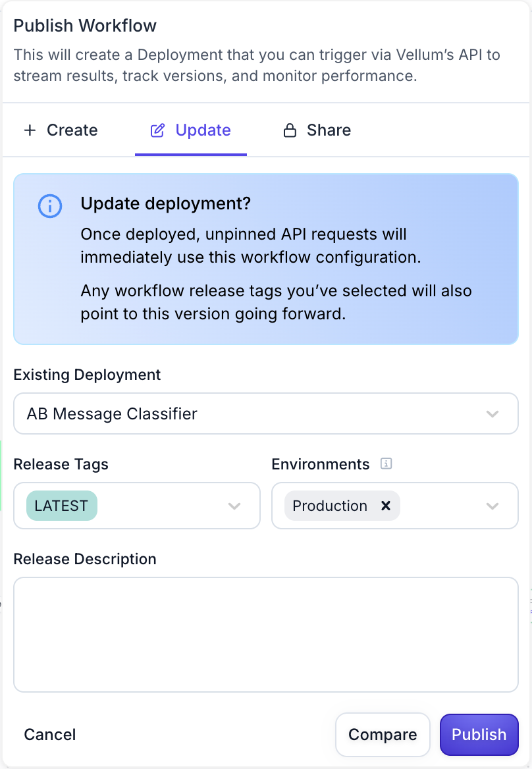Click the Compare button
Screen dimensions: 532x769
(383, 735)
